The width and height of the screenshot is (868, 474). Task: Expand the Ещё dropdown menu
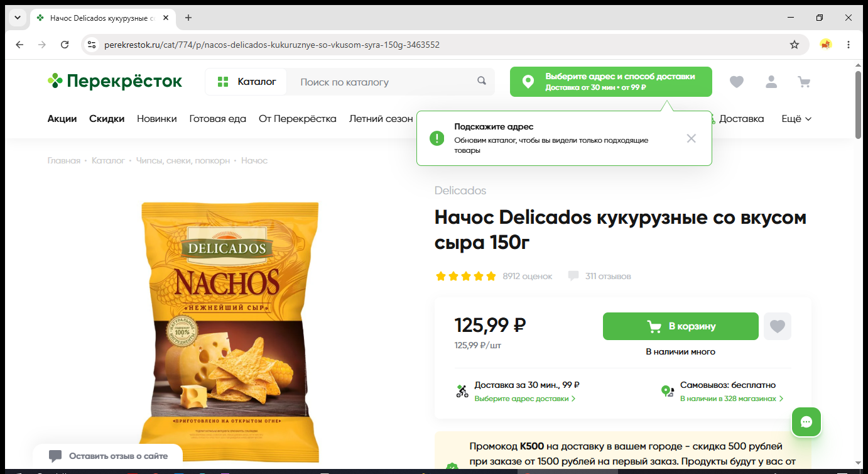(x=796, y=119)
